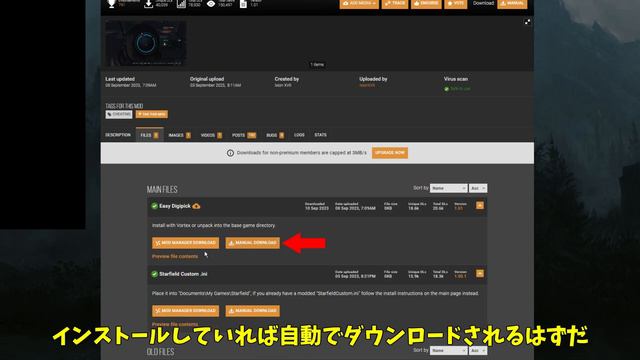Click the total downloads chart icon
Viewport: 640px width, 360px height.
point(181,4)
